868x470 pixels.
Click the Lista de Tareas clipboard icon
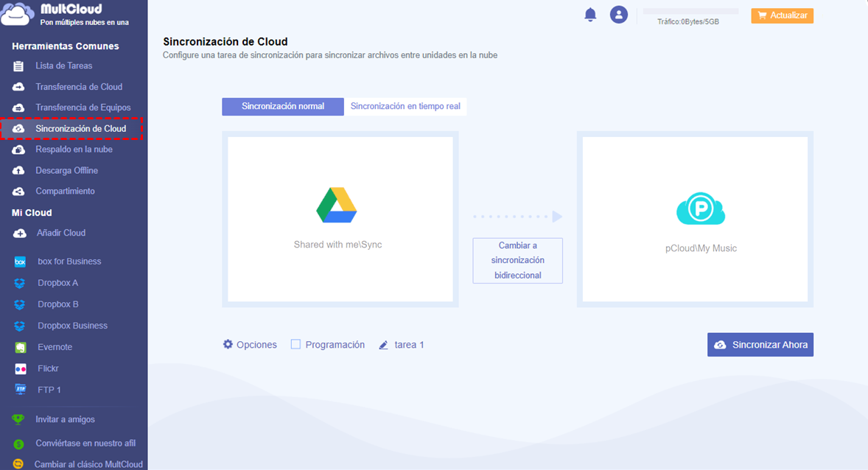tap(18, 66)
